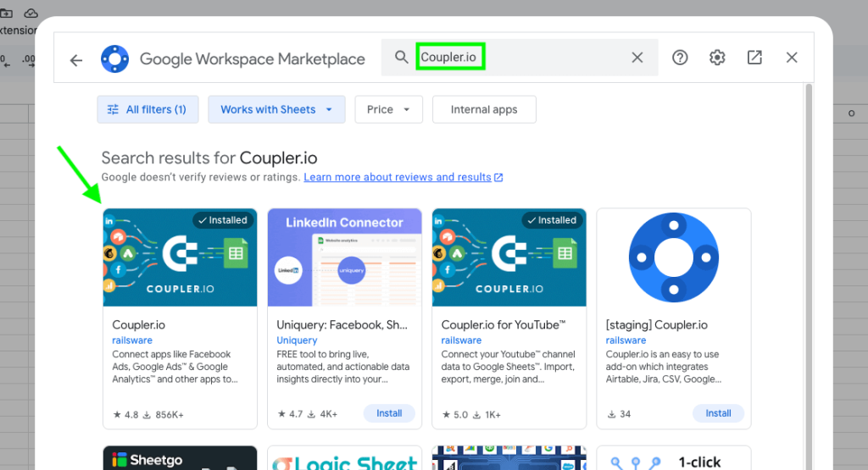The image size is (868, 470).
Task: Install the [staging] Coupler.io add-on
Action: [718, 413]
